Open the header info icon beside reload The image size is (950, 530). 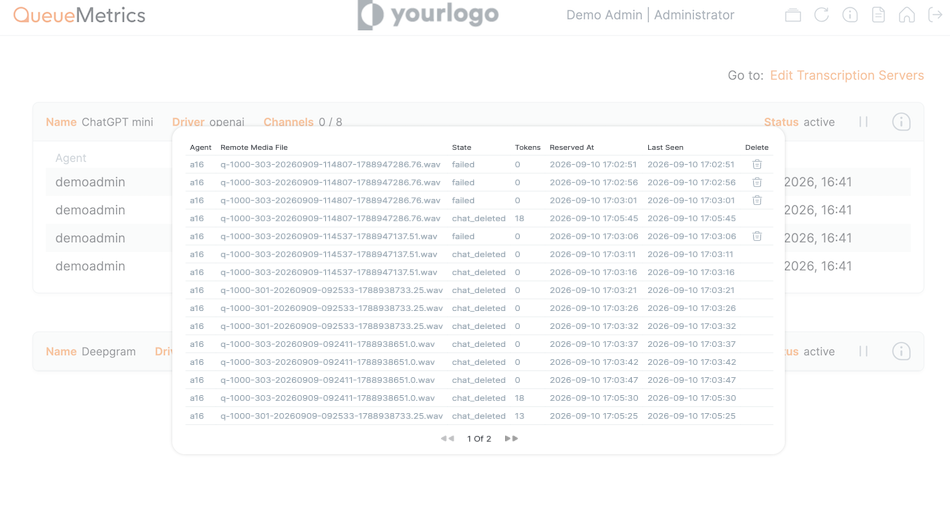(850, 15)
